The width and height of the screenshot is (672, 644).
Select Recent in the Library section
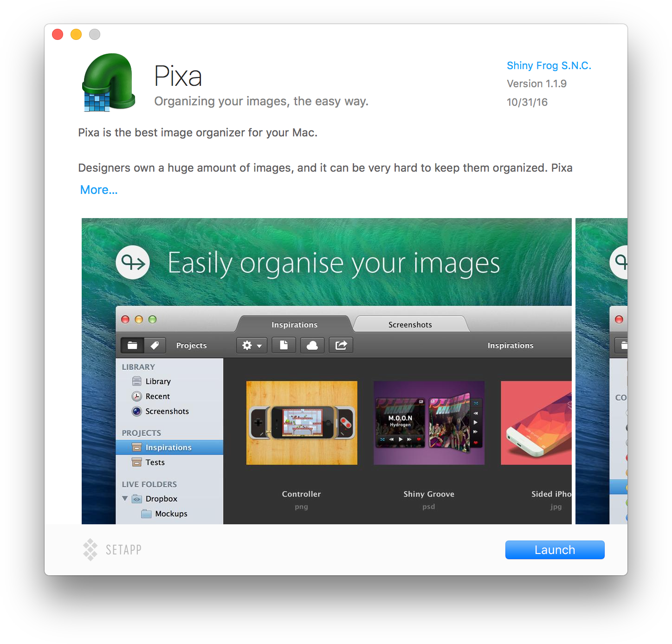point(157,396)
